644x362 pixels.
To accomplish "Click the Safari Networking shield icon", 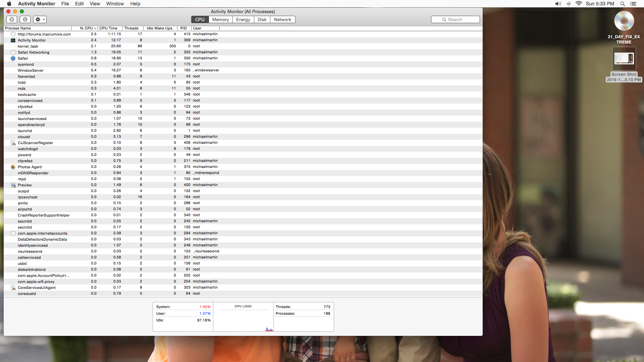I will click(x=13, y=52).
